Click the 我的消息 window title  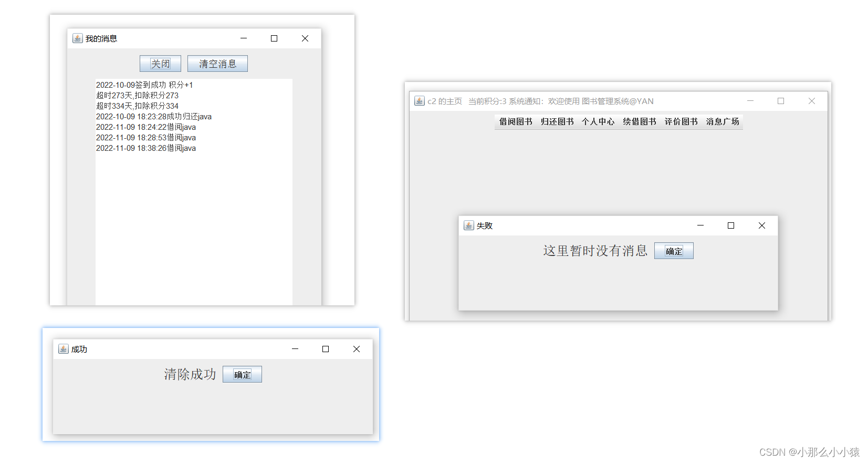[101, 38]
